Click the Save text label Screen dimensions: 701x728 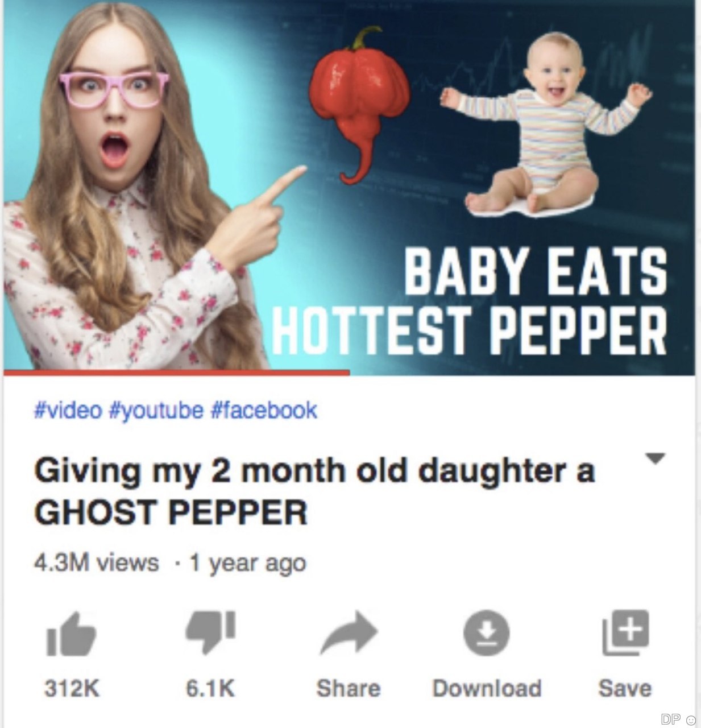click(625, 688)
